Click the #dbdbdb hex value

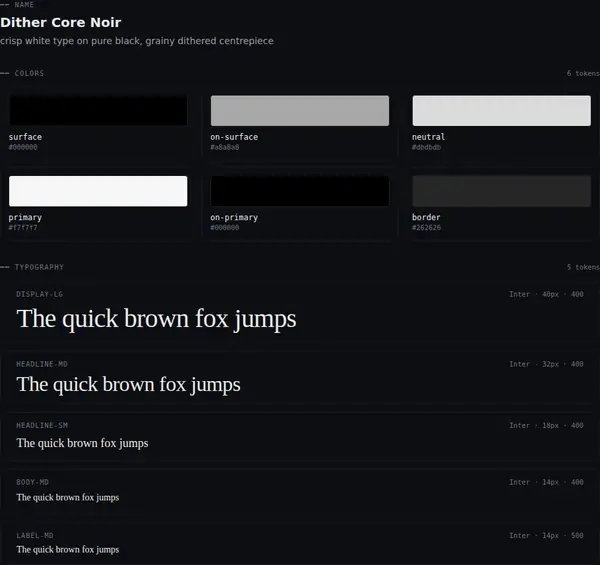pos(426,147)
